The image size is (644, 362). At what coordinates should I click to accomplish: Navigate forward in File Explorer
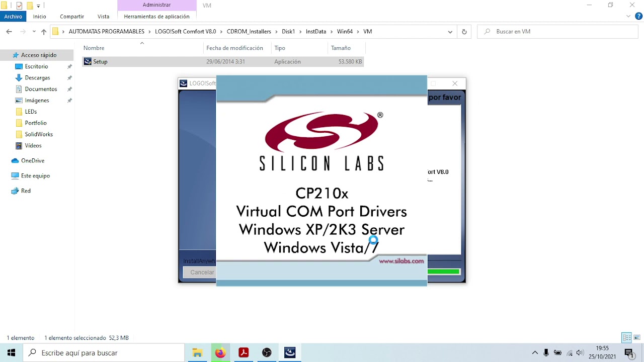pos(22,31)
